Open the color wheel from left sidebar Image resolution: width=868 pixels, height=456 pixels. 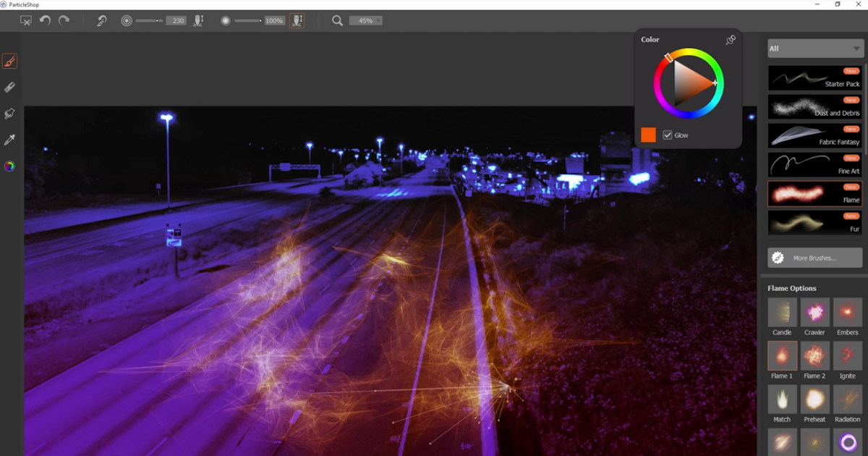point(9,166)
